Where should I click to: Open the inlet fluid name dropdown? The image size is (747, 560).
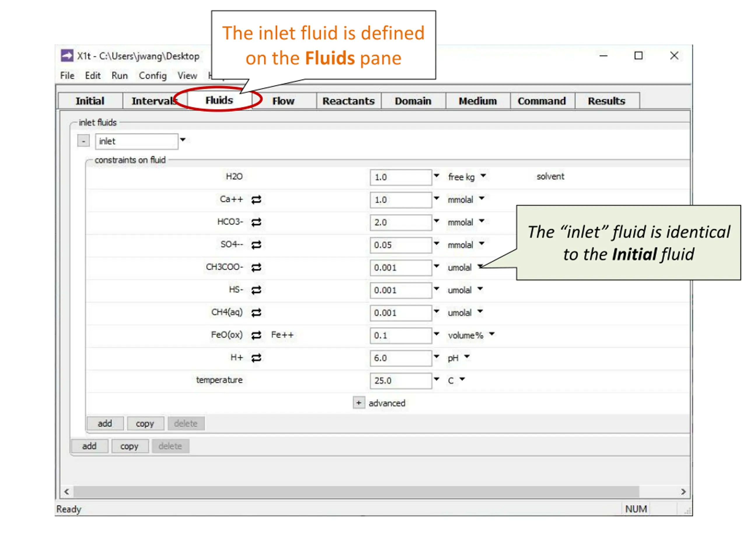pos(183,140)
